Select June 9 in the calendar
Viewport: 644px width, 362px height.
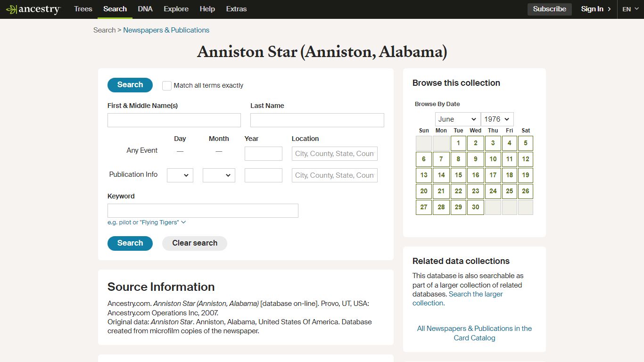476,159
